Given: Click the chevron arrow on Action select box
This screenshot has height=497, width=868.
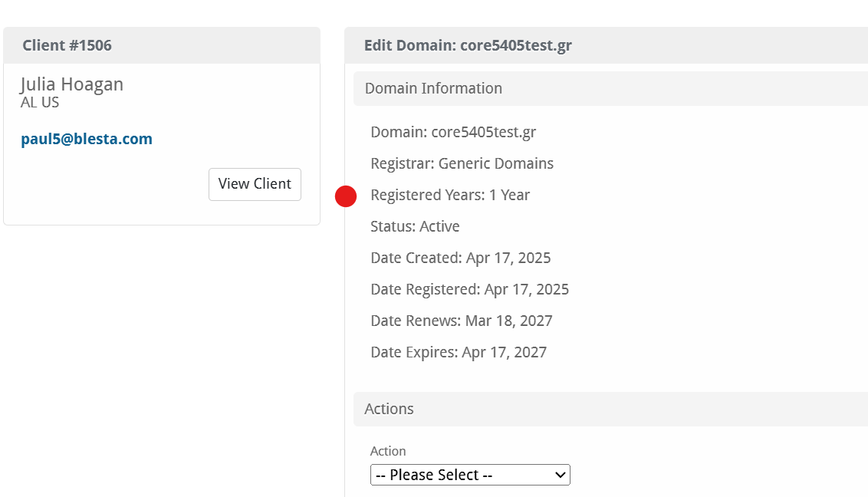Looking at the screenshot, I should 558,475.
